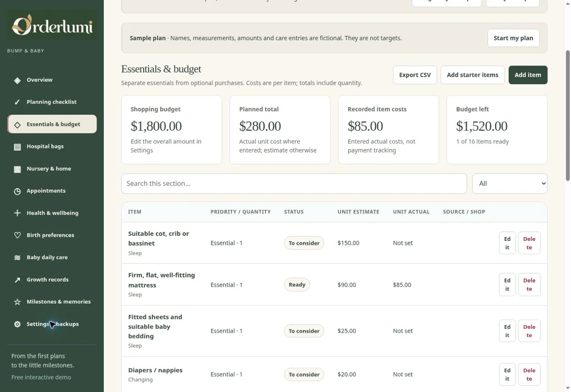This screenshot has height=392, width=571.
Task: Click the Baby daily care wave icon
Action: coord(17,258)
